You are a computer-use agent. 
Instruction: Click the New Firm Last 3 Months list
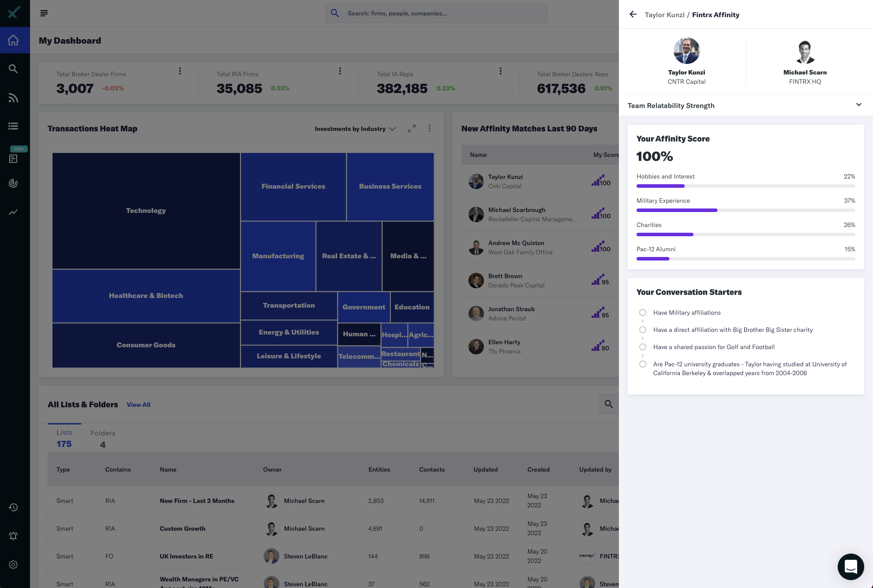click(196, 501)
